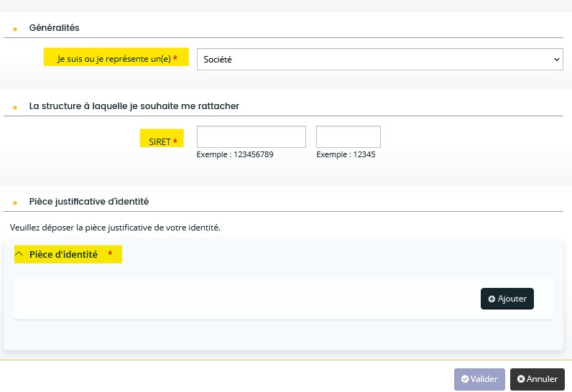Cancel the form with Annuler
The width and height of the screenshot is (572, 392).
click(x=538, y=379)
